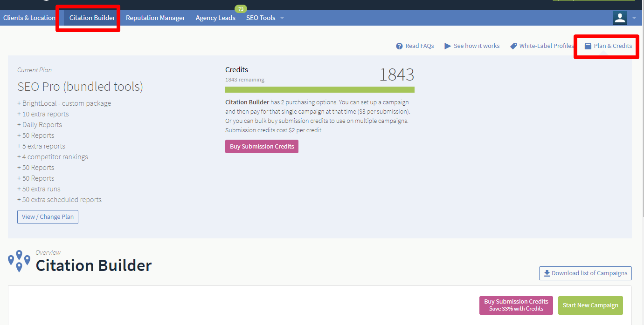
Task: Click Buy Submission Credits Save 33% button
Action: point(516,305)
